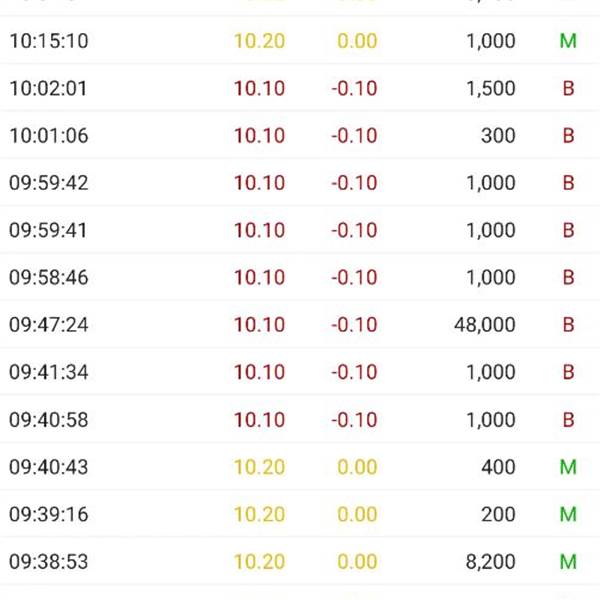Click the 200 volume trade

[498, 514]
